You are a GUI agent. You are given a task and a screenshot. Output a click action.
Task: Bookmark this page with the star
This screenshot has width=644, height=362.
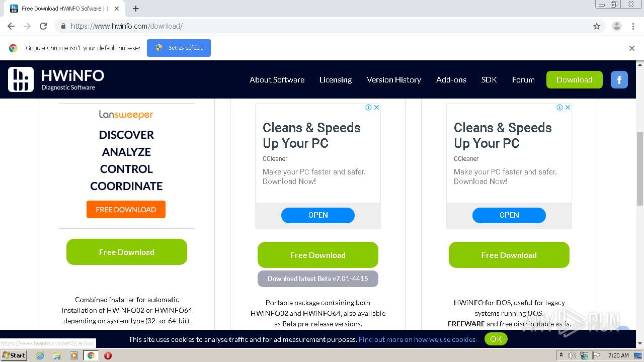[x=597, y=26]
